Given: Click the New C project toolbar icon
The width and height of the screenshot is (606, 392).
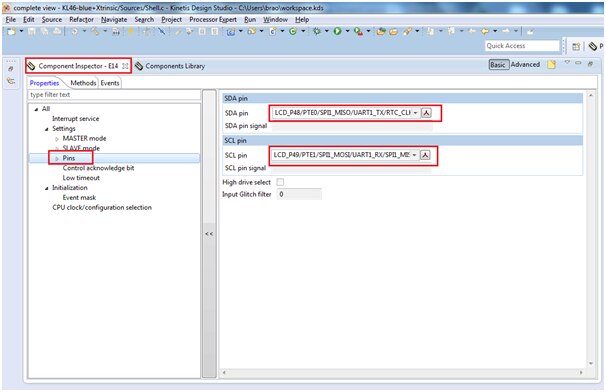Looking at the screenshot, I should pos(231,32).
